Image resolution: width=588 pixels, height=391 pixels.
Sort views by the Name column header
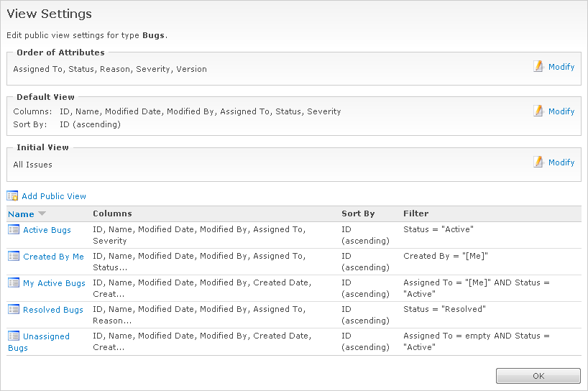[21, 213]
